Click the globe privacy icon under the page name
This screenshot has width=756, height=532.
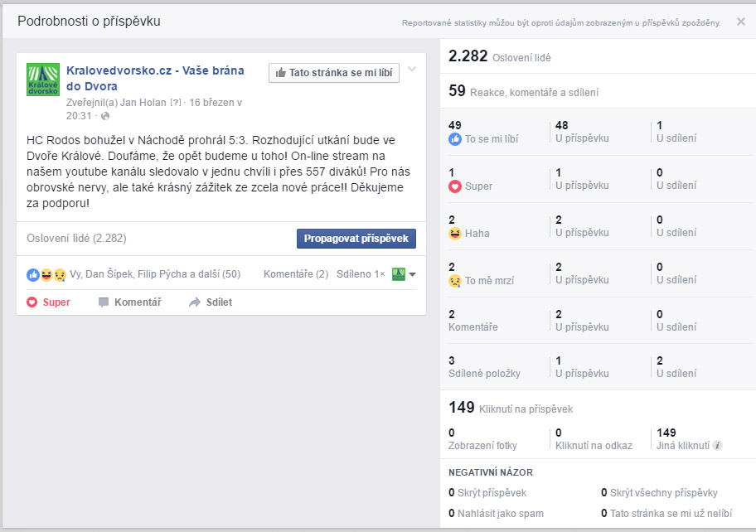point(105,116)
